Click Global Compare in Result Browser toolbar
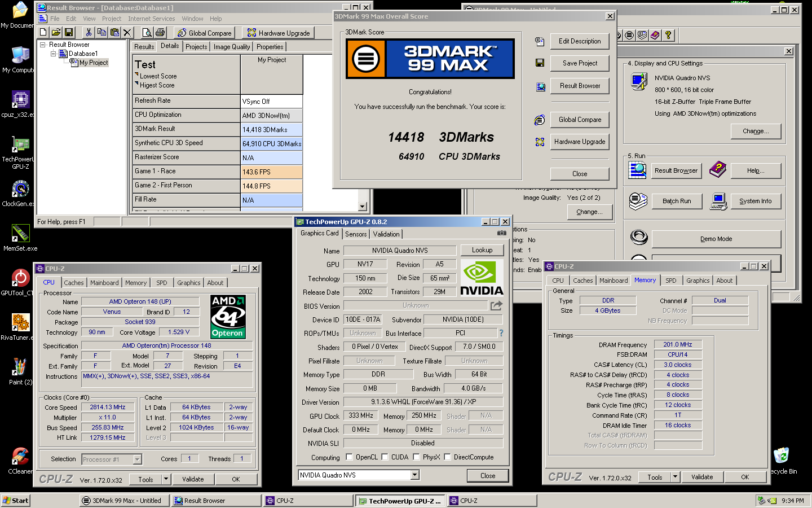Viewport: 812px width, 508px height. click(x=204, y=33)
